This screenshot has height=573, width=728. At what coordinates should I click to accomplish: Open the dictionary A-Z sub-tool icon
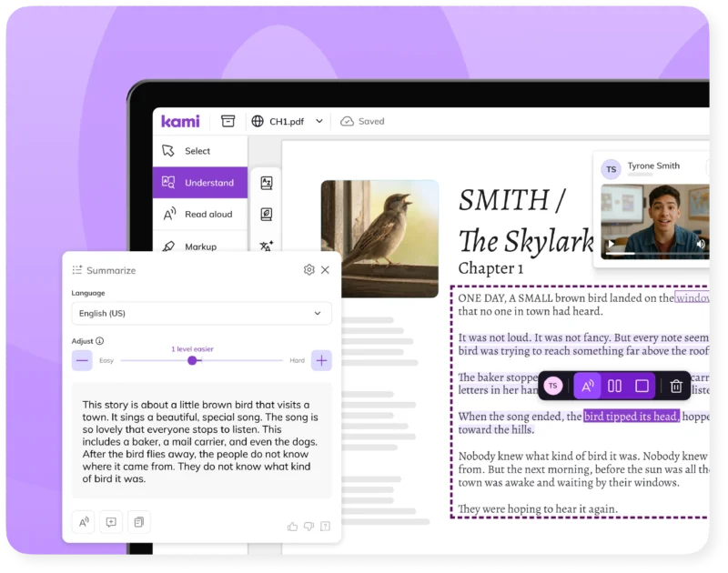pyautogui.click(x=267, y=183)
